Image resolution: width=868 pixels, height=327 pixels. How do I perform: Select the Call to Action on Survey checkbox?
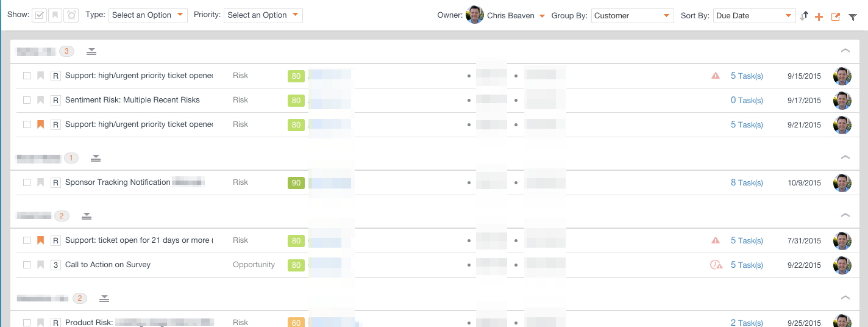point(27,265)
